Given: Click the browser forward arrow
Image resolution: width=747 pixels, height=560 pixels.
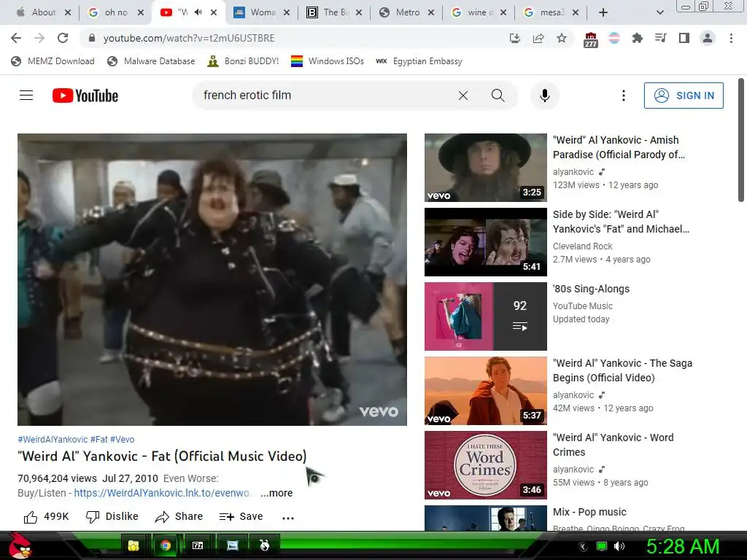Looking at the screenshot, I should [x=39, y=38].
